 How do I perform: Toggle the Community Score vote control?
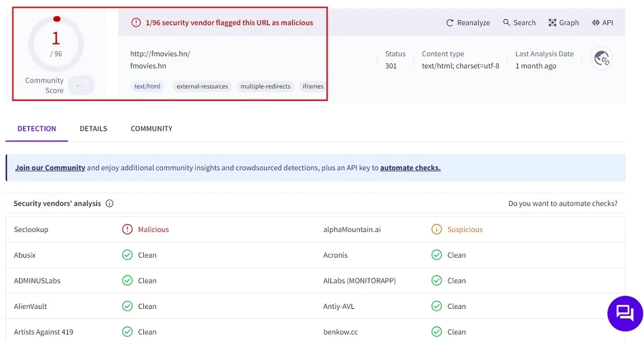(x=81, y=85)
